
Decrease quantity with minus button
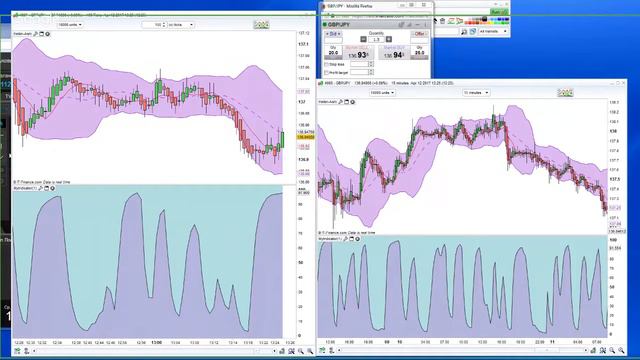tap(363, 40)
